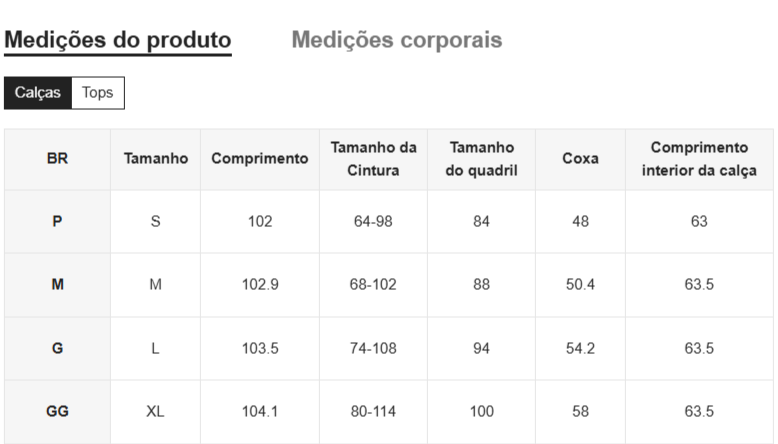The height and width of the screenshot is (444, 778).
Task: Select the P size row label
Action: pos(57,221)
